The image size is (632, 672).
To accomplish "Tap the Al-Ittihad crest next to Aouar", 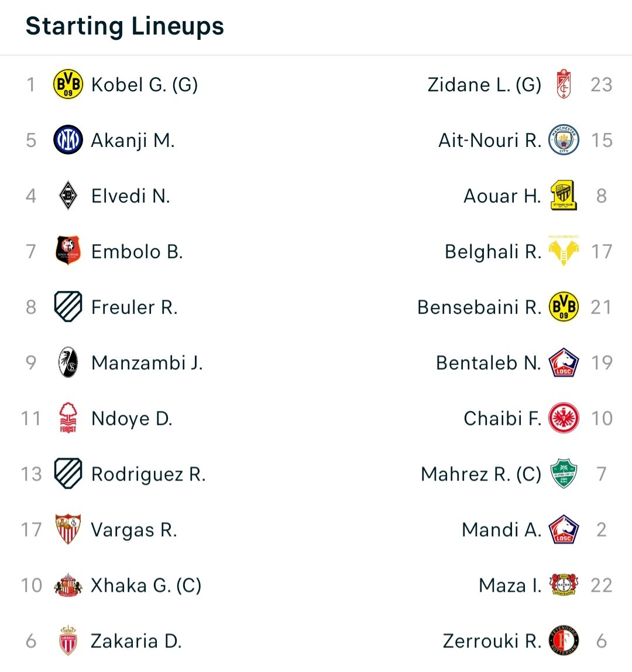I will tap(564, 196).
